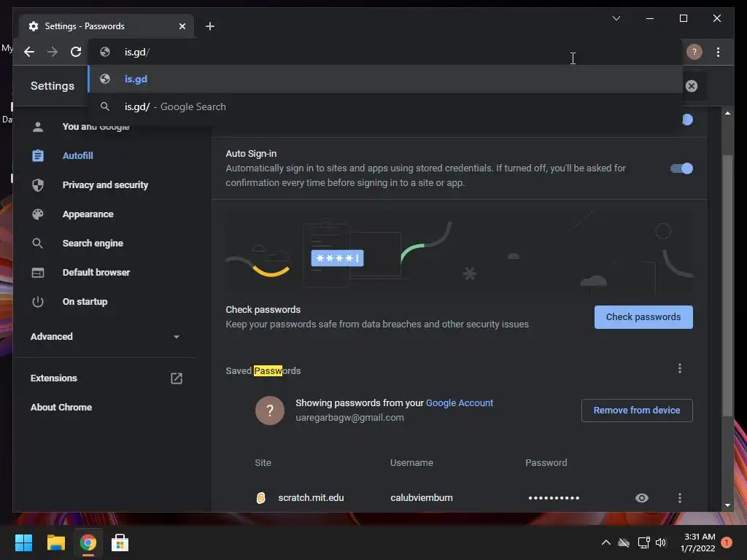Show the scratch.mit.edu password with eye icon
The height and width of the screenshot is (560, 747).
pyautogui.click(x=642, y=498)
